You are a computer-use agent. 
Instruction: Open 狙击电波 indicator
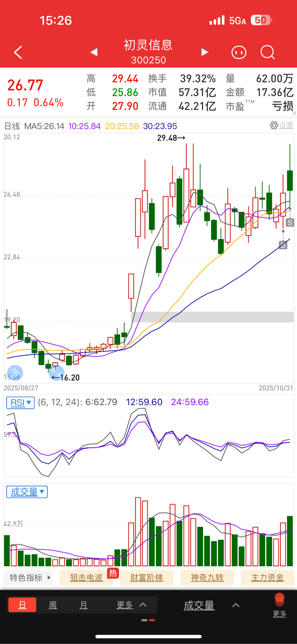tap(86, 577)
